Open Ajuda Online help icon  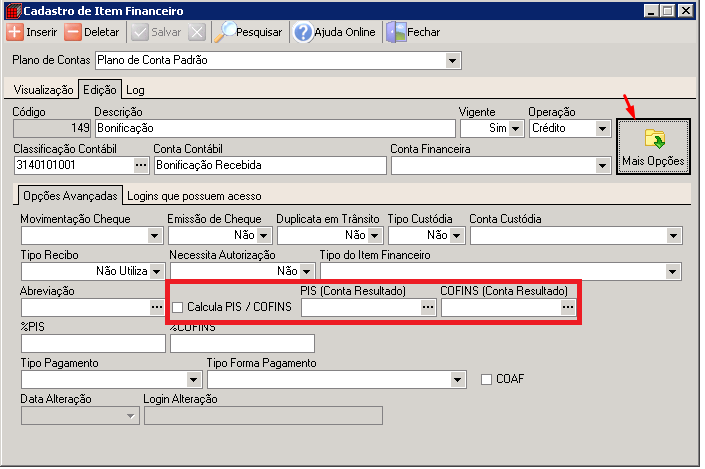tap(303, 32)
